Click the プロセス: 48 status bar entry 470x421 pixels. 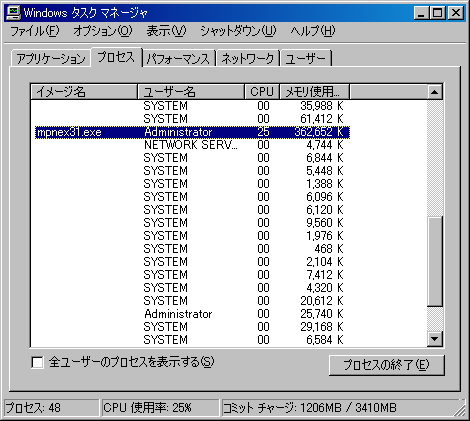pos(52,408)
